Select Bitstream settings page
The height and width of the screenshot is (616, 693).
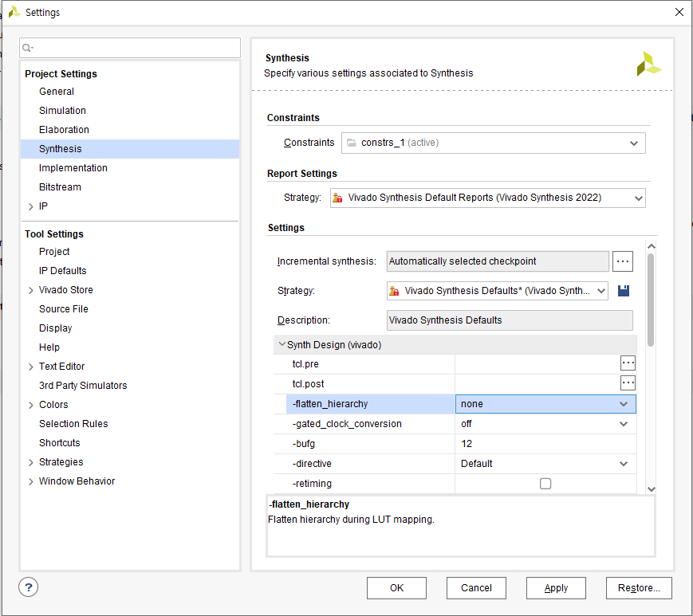click(x=60, y=186)
